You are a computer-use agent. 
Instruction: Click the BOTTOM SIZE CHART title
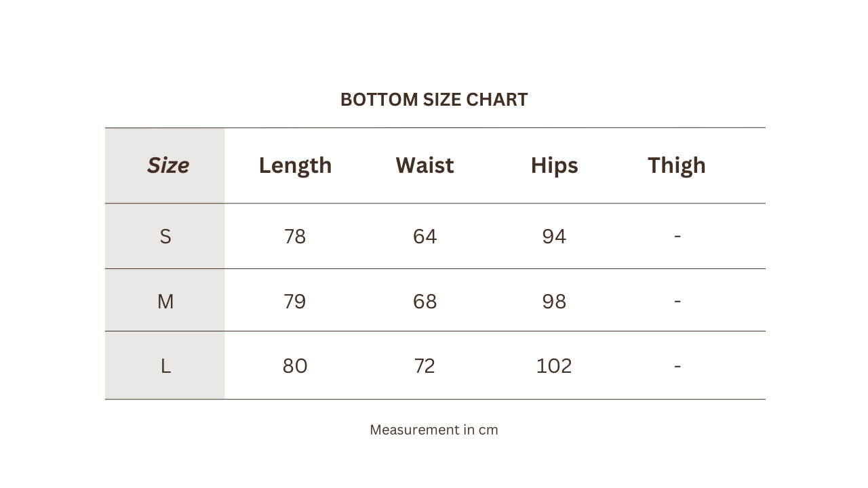point(434,100)
